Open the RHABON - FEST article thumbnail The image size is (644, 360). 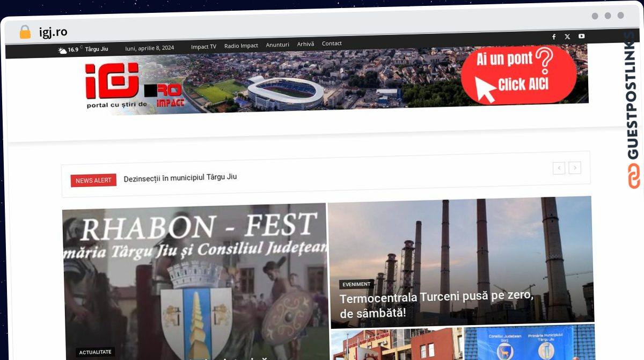click(x=194, y=282)
